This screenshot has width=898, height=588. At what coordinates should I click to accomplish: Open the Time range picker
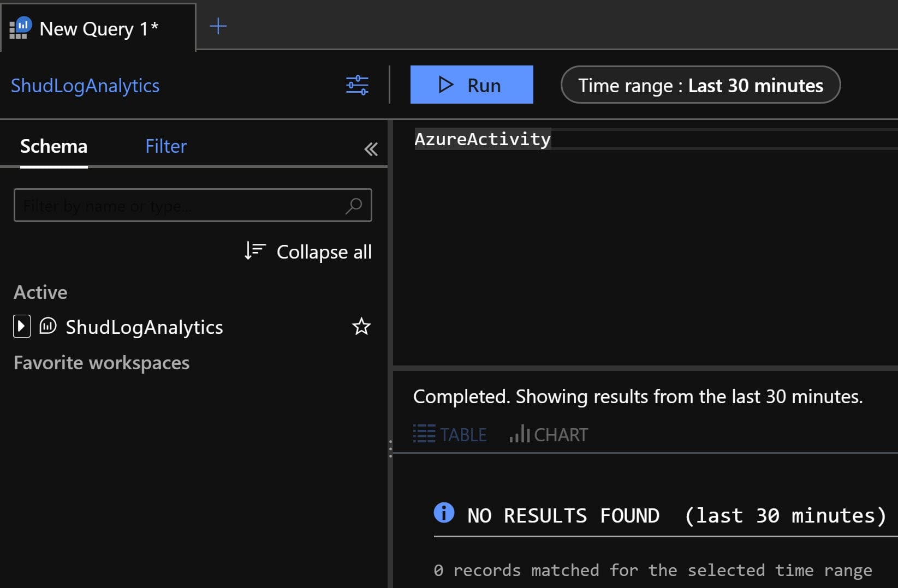(700, 85)
